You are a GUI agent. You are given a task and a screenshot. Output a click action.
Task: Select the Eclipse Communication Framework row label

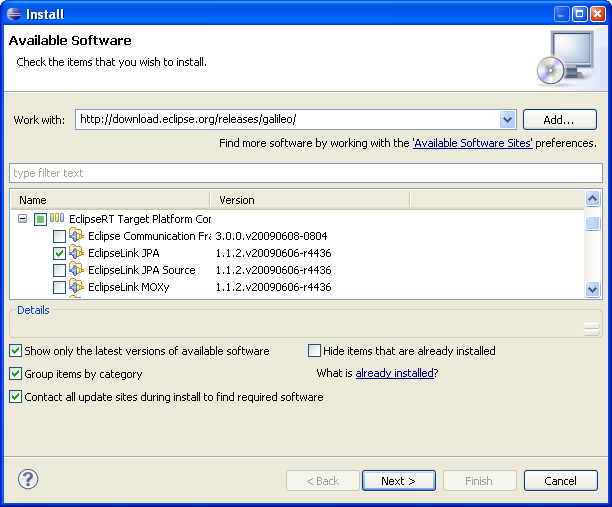click(149, 236)
